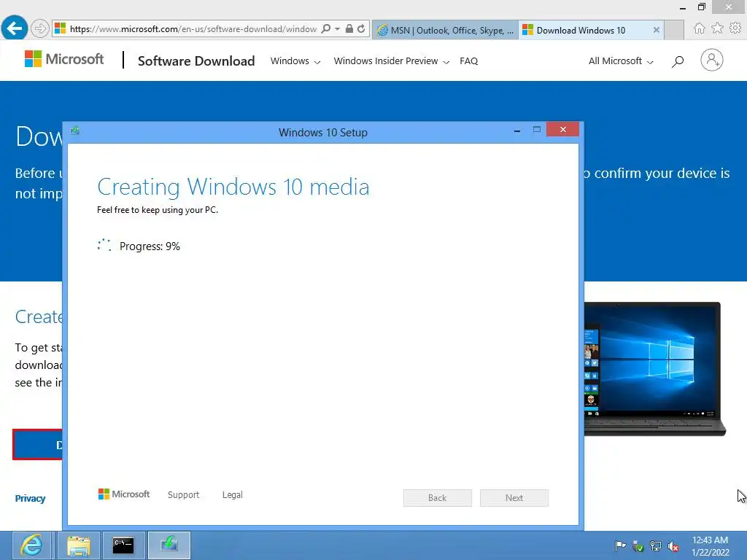The height and width of the screenshot is (560, 747).
Task: Expand the All Microsoft menu
Action: click(621, 61)
